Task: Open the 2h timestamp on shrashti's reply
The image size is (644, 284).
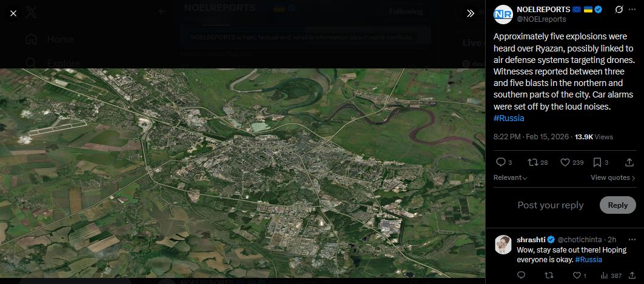Action: pos(612,240)
